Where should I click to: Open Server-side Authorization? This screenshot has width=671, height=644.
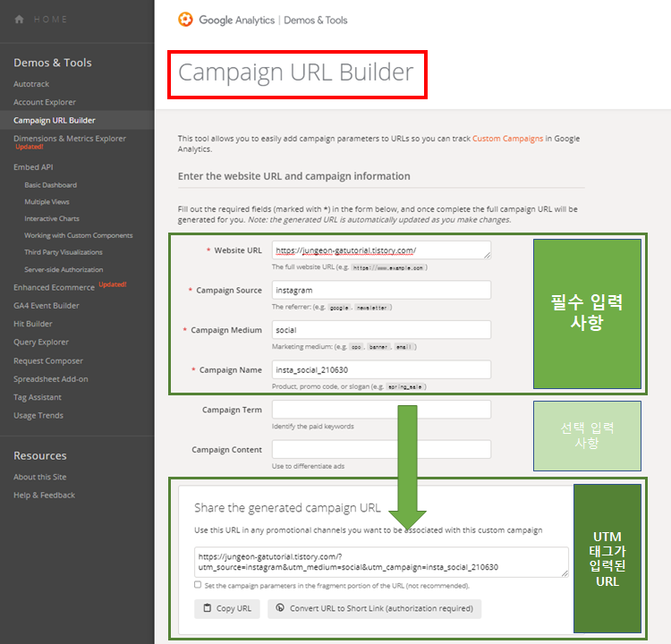click(64, 269)
